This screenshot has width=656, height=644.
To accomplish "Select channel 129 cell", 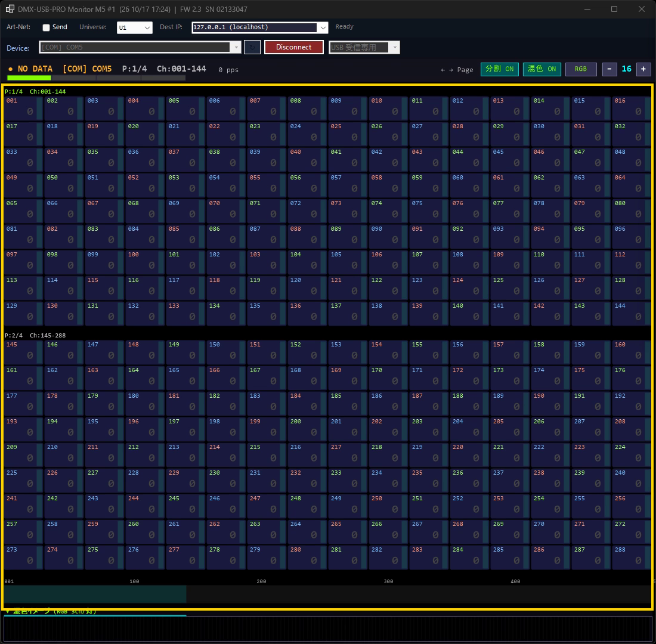I will click(23, 314).
